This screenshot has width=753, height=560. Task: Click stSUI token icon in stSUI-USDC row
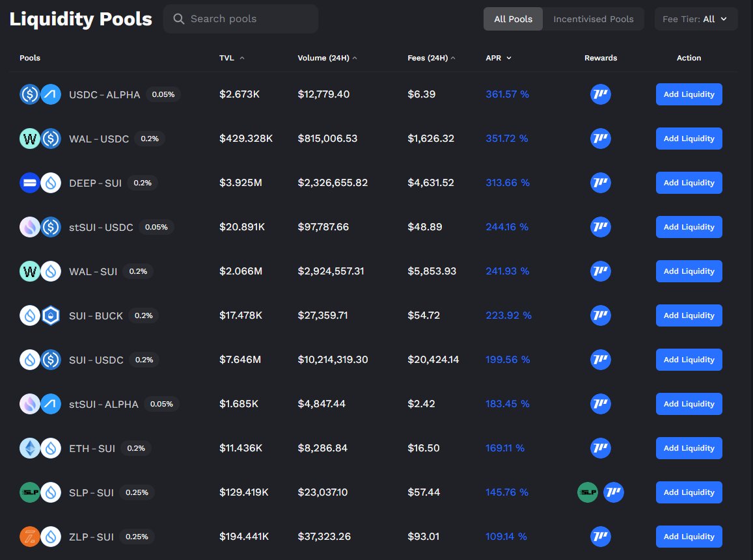click(x=30, y=227)
